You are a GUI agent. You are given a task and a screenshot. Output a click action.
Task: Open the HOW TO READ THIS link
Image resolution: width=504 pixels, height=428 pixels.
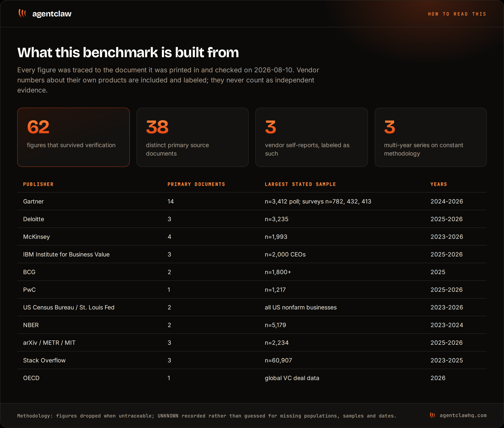[457, 14]
